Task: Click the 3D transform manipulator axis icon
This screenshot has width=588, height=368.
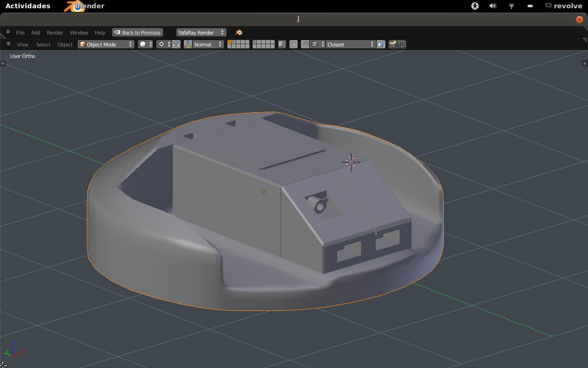Action: click(x=188, y=45)
